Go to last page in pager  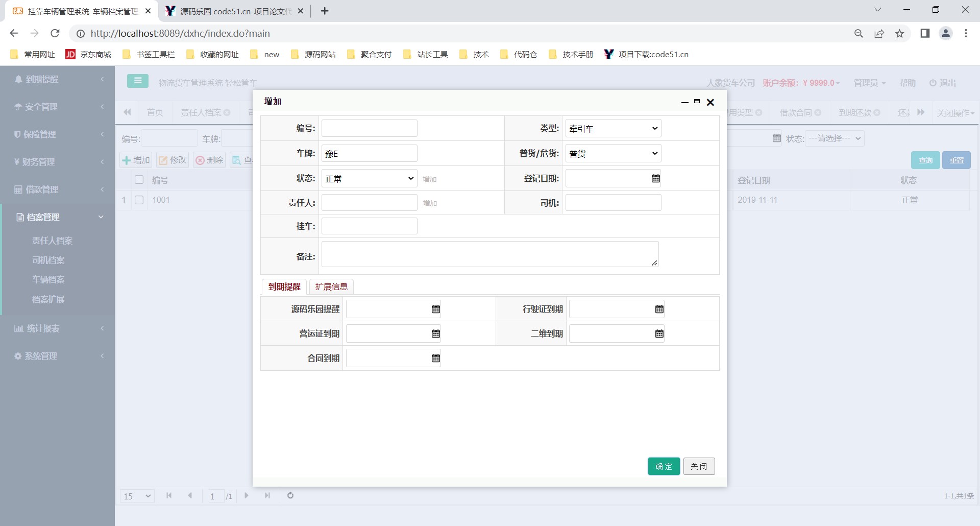(x=267, y=495)
